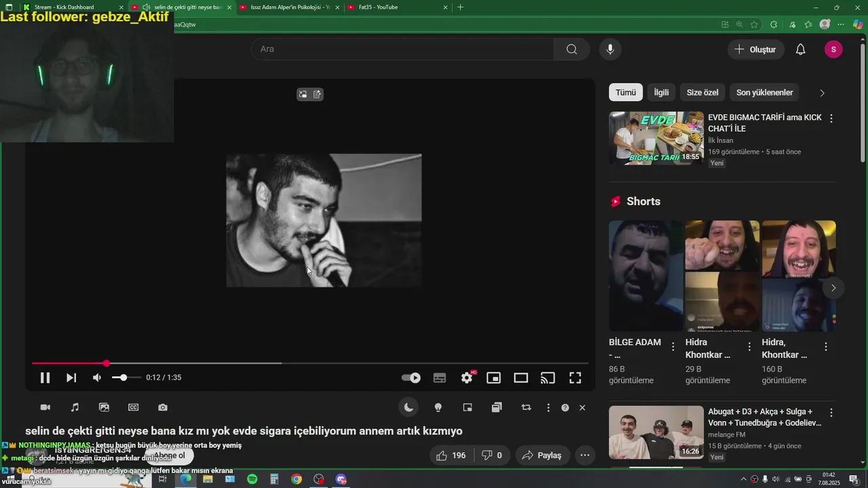Click the stacked windows extension icon

pos(496,407)
